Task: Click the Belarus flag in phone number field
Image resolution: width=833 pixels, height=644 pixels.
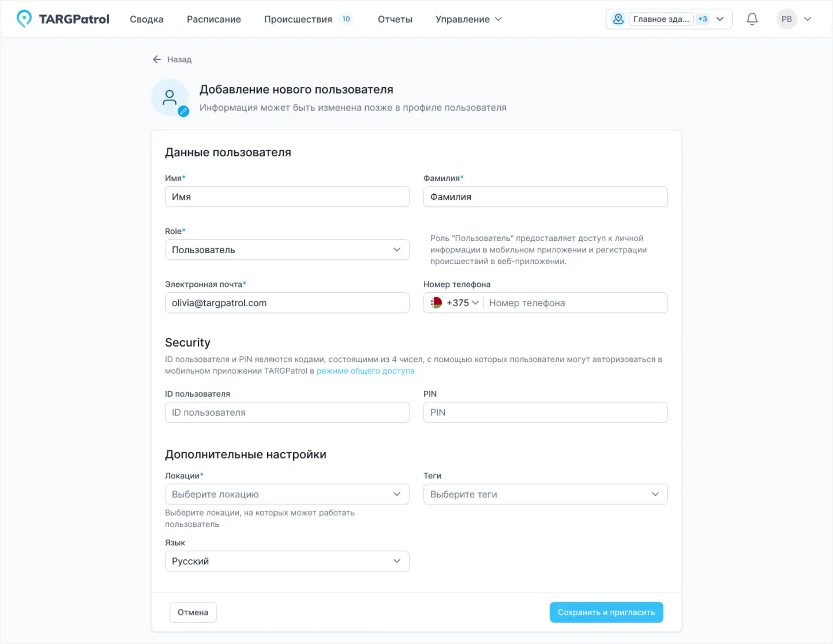Action: 436,303
